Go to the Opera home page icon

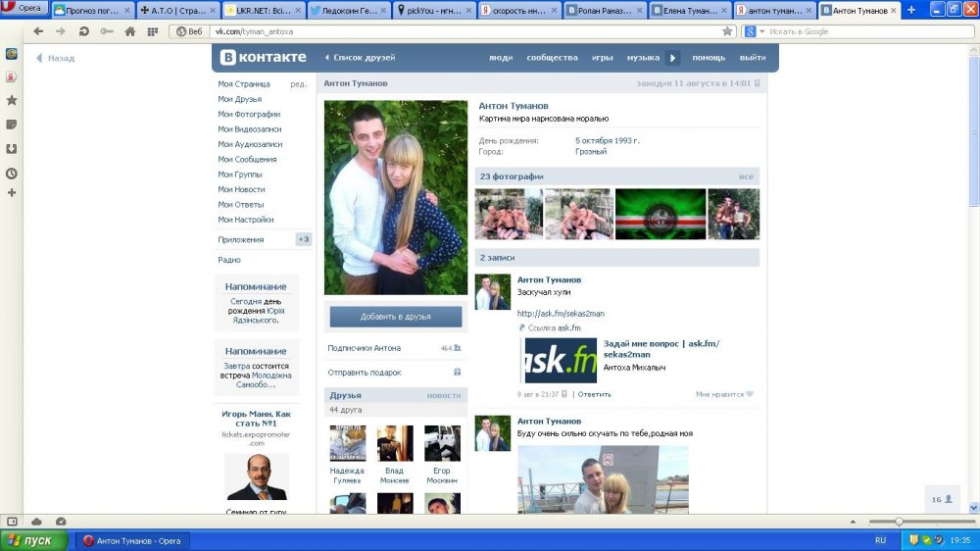pos(129,31)
